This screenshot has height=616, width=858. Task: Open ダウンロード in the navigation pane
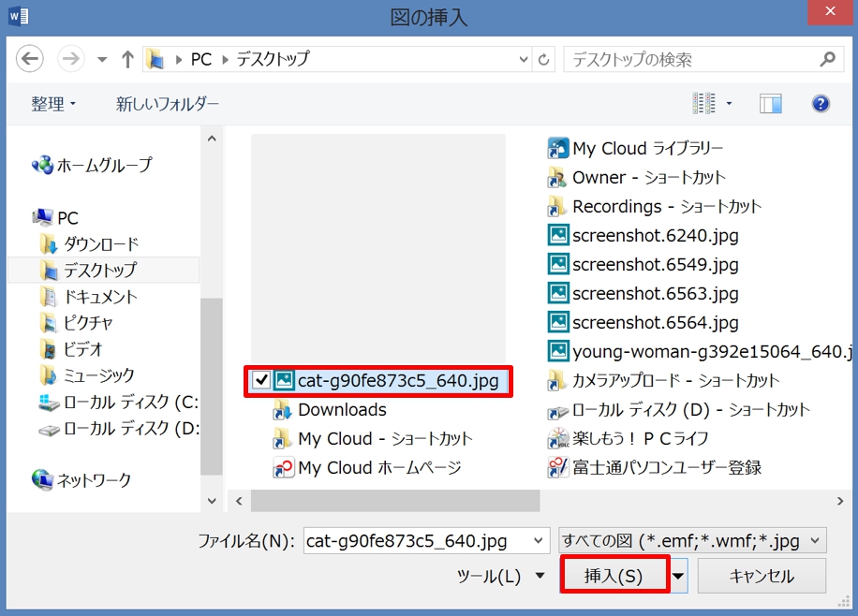tap(90, 244)
